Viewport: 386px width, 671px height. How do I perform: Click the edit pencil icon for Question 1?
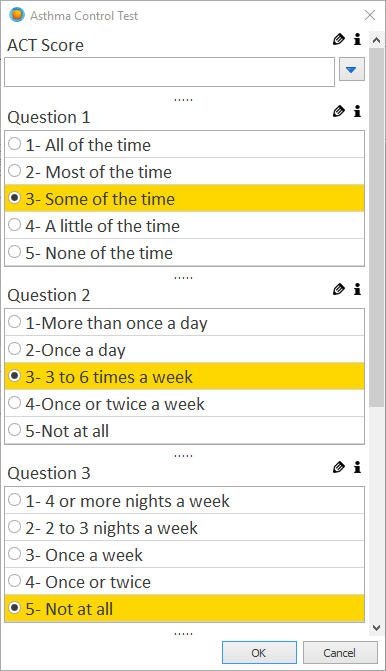(x=338, y=111)
